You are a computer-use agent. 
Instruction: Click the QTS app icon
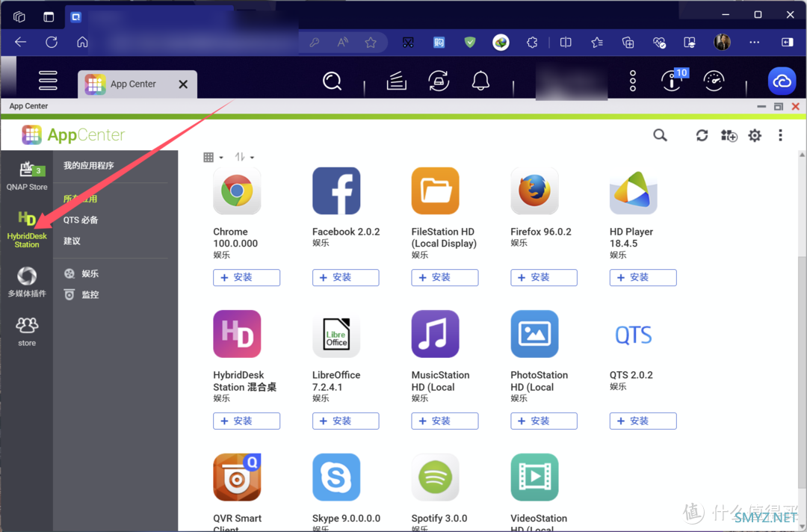pos(634,335)
